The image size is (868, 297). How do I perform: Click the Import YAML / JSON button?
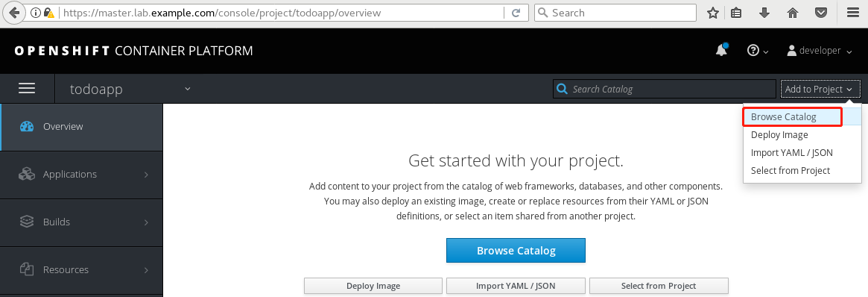point(516,286)
